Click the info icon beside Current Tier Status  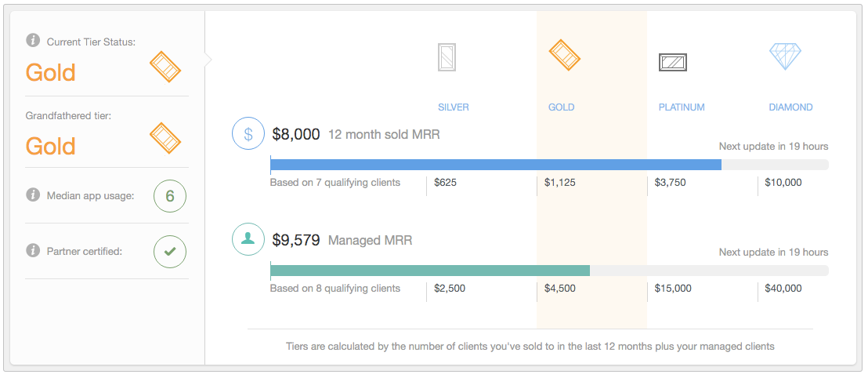click(x=33, y=41)
